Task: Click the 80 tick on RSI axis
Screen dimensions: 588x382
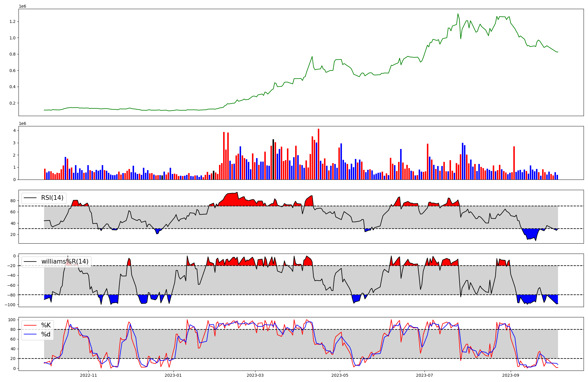Action: [13, 201]
